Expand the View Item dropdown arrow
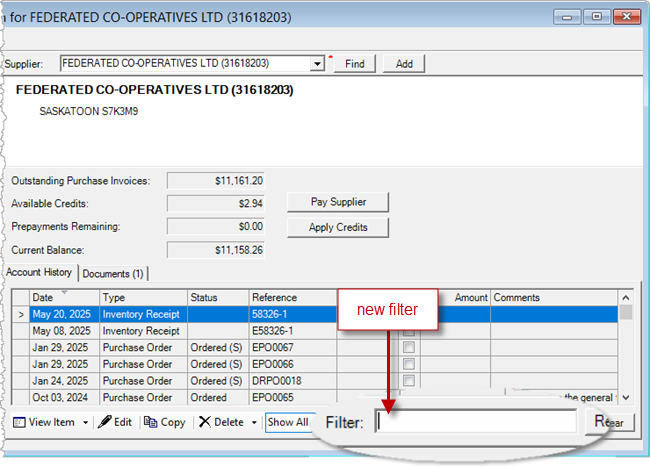This screenshot has height=467, width=650. (85, 423)
